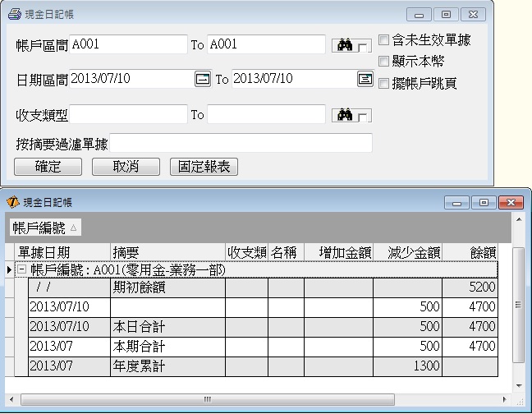Click binoculars lookup icon for 收支類型
This screenshot has height=414, width=532.
[x=342, y=115]
